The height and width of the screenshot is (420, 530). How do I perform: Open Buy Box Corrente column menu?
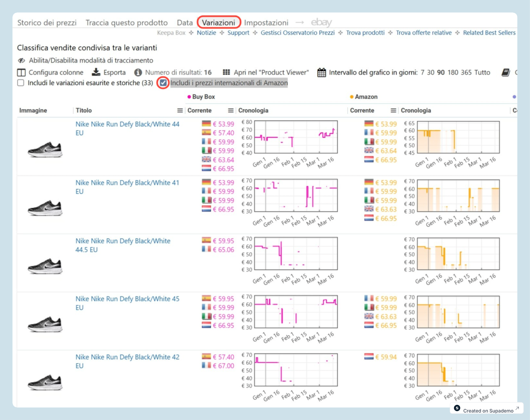tap(231, 110)
